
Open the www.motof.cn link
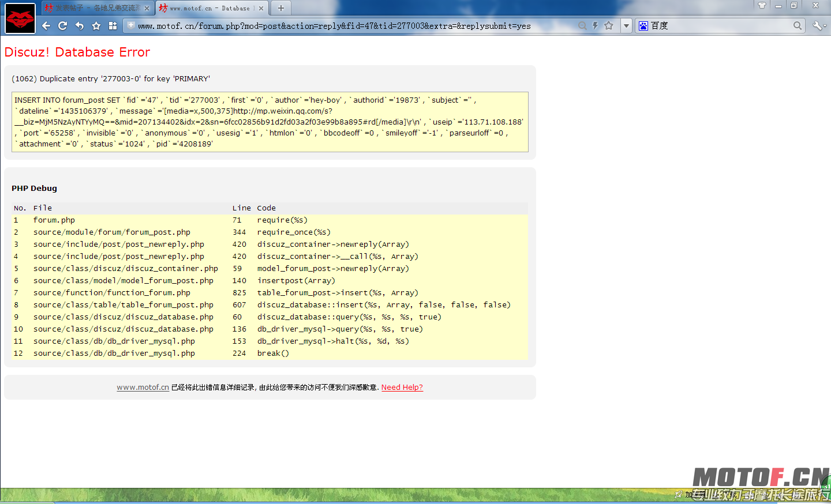[x=143, y=388]
